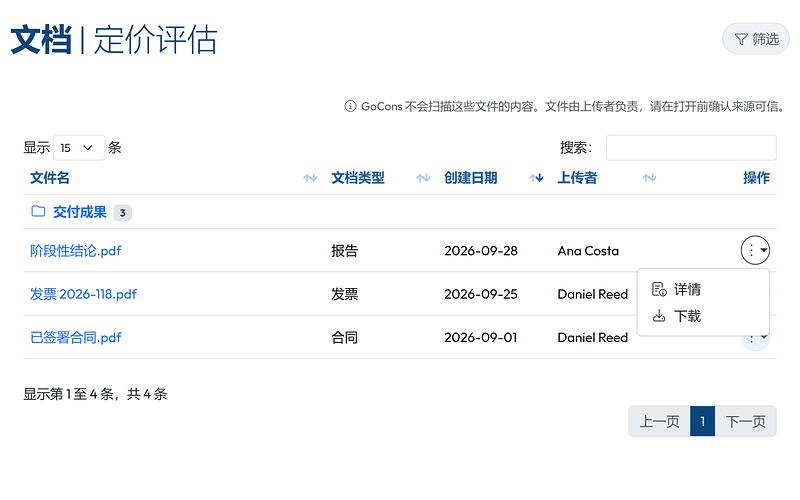Image resolution: width=800 pixels, height=500 pixels.
Task: Click the 操作 column header
Action: 756,178
